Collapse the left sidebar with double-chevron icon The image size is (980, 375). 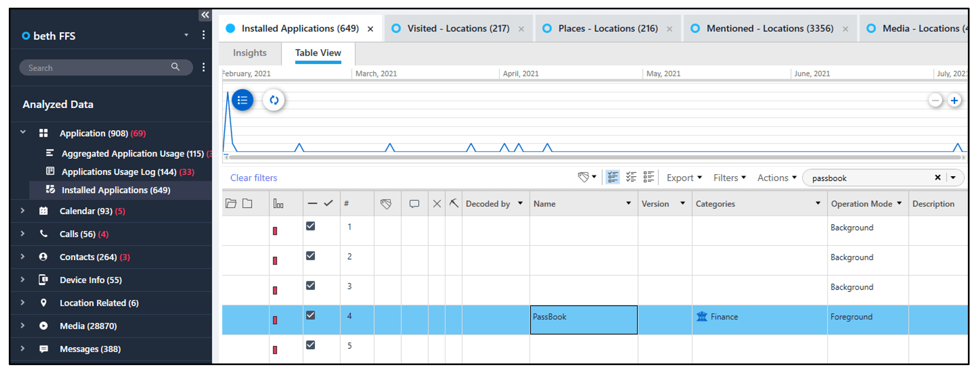[x=205, y=15]
